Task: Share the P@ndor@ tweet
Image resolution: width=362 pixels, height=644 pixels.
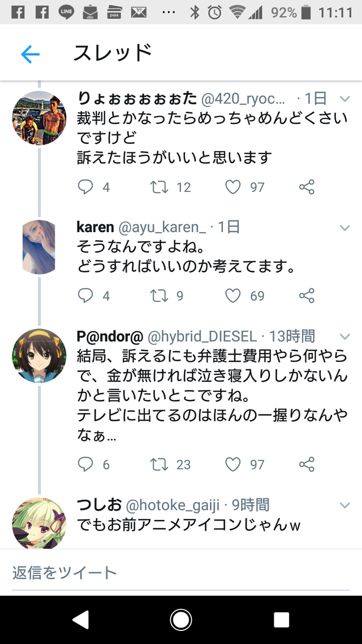Action: (x=307, y=464)
